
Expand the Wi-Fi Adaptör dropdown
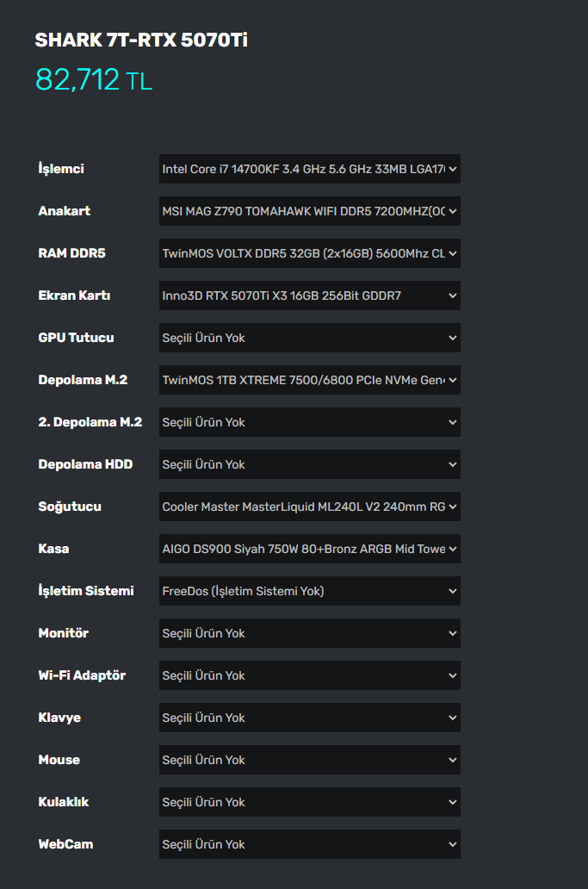point(309,676)
